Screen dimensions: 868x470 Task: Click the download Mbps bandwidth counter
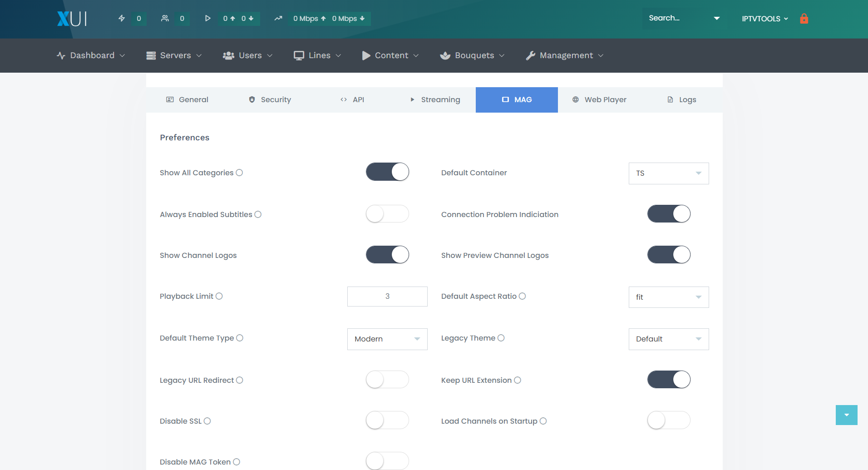click(348, 19)
